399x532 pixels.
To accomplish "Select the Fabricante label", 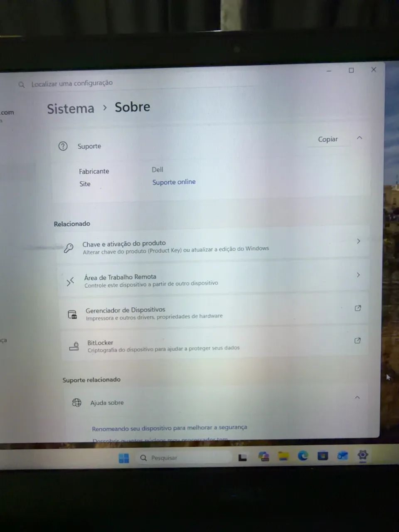I will tap(94, 171).
